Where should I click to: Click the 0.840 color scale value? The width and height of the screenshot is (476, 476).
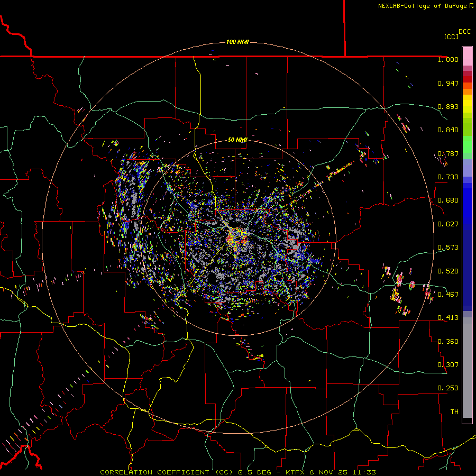tap(448, 130)
